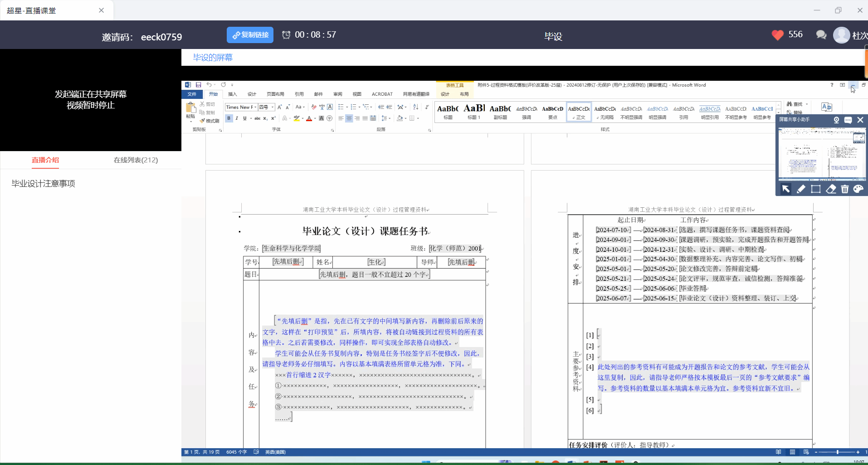Select arrow cursor tool in helper panel
The height and width of the screenshot is (465, 868).
click(786, 189)
